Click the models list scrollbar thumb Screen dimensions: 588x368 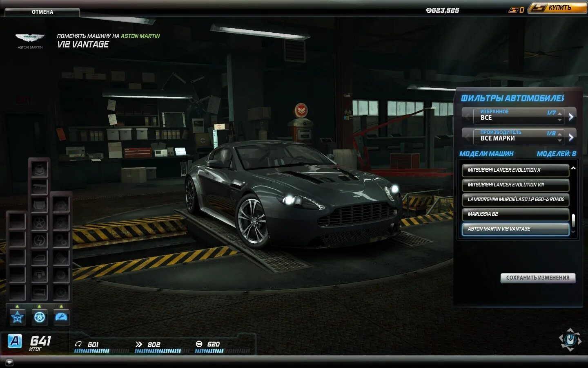(x=573, y=220)
